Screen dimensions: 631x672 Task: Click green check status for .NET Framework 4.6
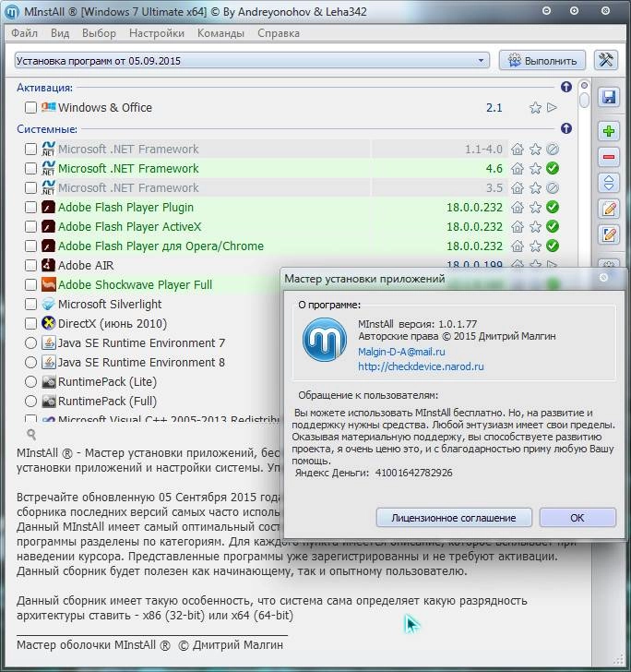click(553, 168)
